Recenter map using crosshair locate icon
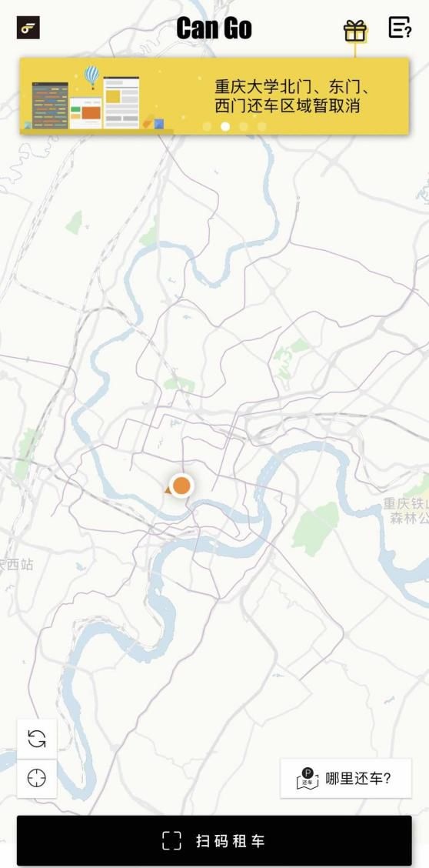 point(37,778)
